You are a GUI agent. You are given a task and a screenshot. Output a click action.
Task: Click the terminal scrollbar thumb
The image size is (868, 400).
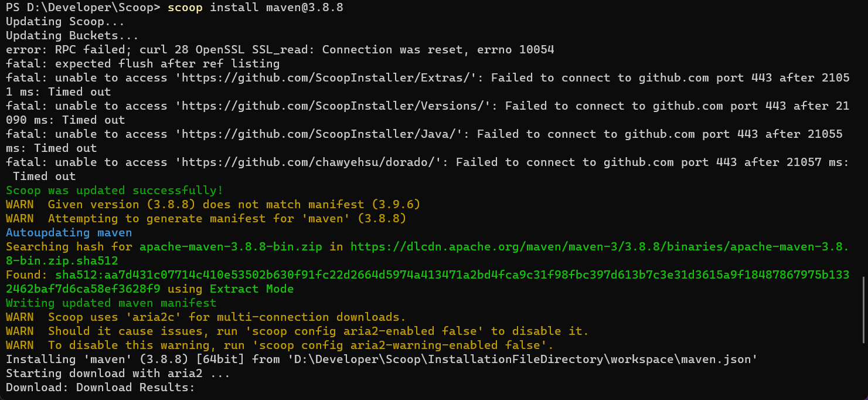pos(864,310)
